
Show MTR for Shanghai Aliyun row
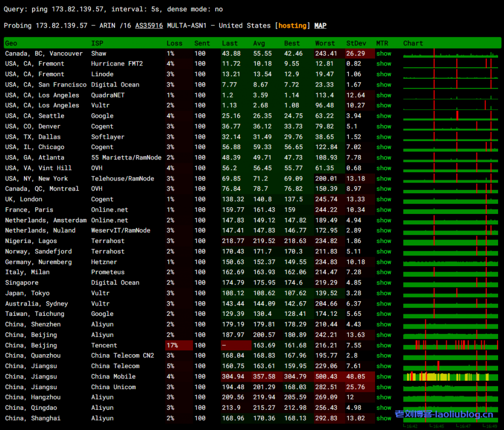point(383,418)
